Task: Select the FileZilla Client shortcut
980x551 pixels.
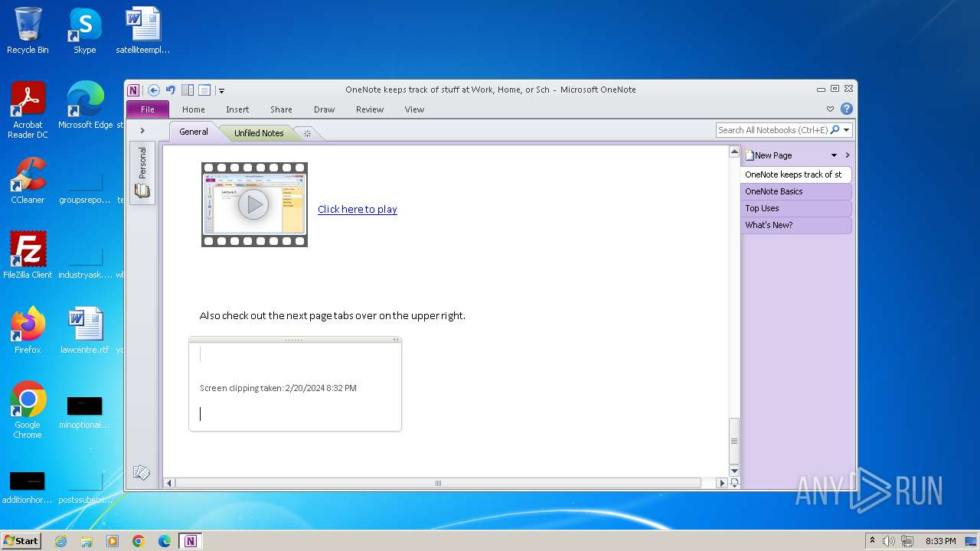Action: (x=28, y=255)
